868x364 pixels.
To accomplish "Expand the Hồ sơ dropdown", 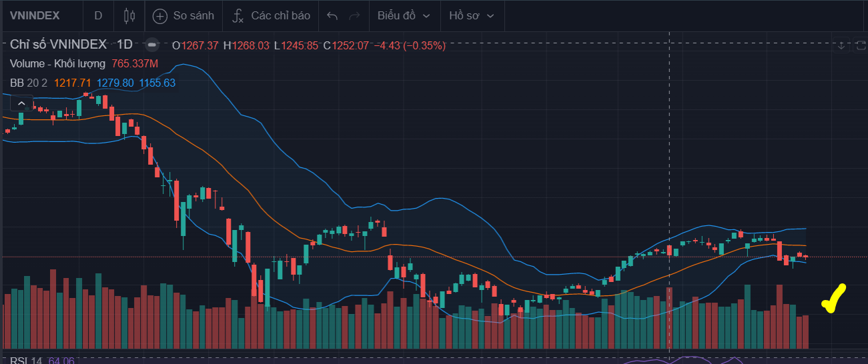I will tap(472, 15).
